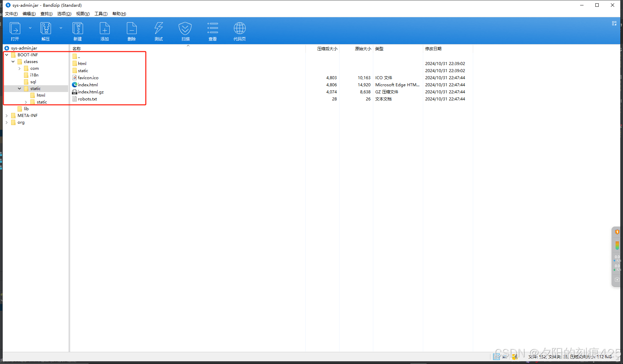Expand the org folder arrow

coord(7,122)
